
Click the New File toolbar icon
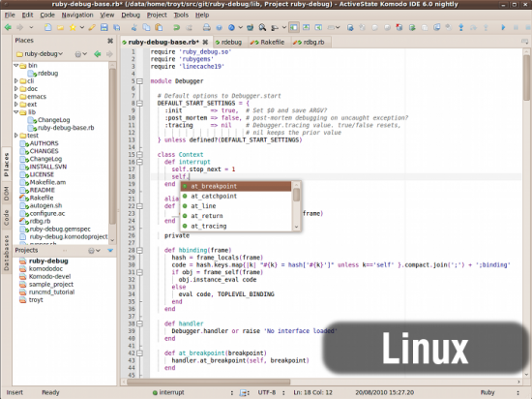[47, 27]
